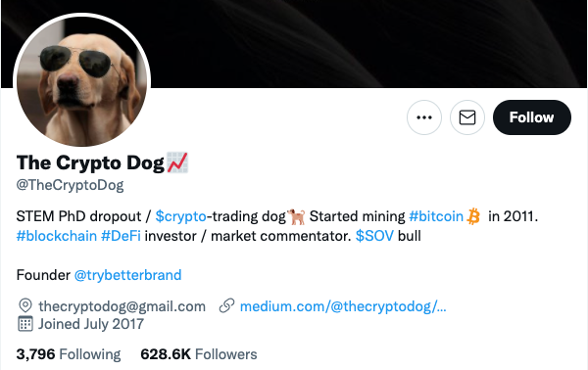Click the calendar joined-date icon
The height and width of the screenshot is (370, 588).
click(x=25, y=324)
